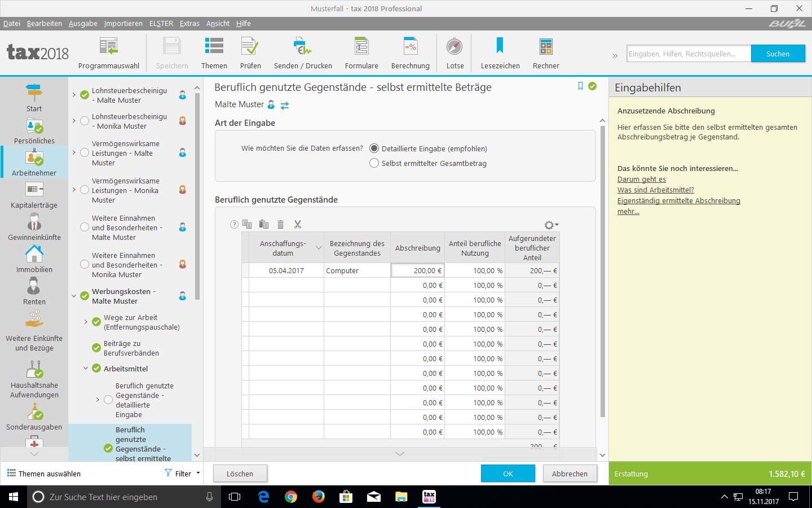Open the 'Was sind Arbeitsmittel?' link

click(x=656, y=190)
